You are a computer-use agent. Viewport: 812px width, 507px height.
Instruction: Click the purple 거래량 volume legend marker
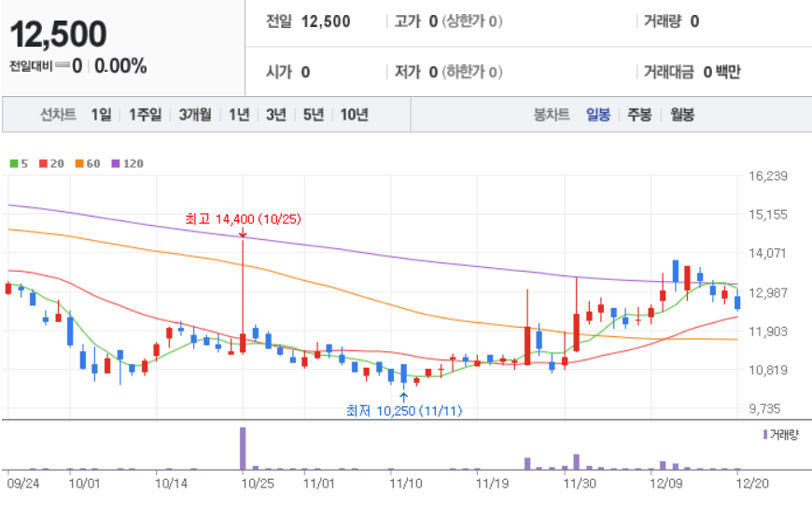coord(765,434)
